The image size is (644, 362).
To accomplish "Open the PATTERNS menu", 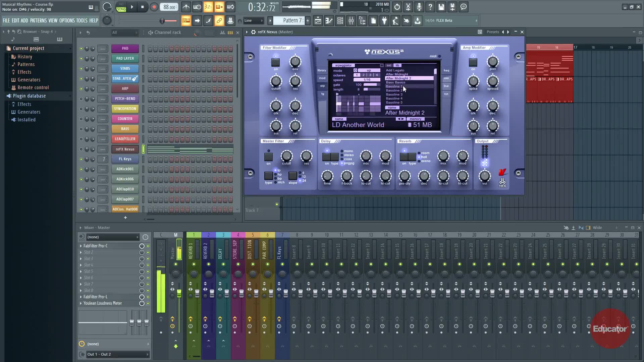I will click(38, 20).
